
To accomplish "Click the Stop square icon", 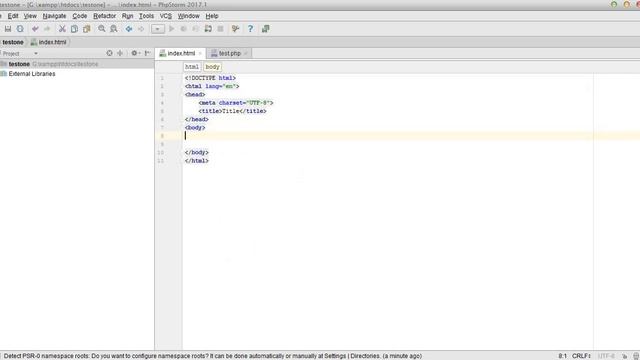I will 220,29.
